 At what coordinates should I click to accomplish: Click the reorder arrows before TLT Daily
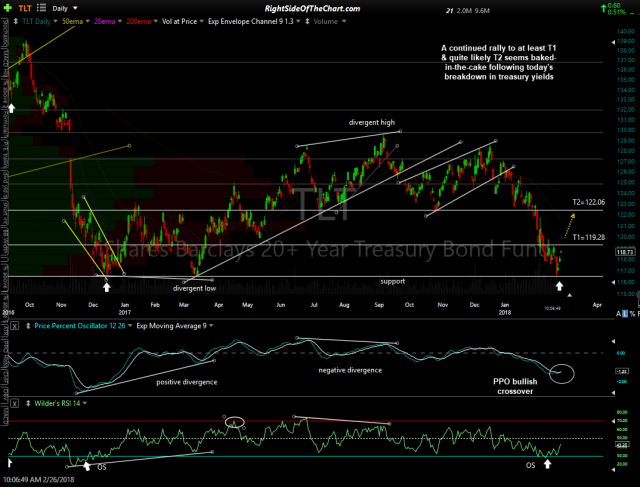pos(16,21)
